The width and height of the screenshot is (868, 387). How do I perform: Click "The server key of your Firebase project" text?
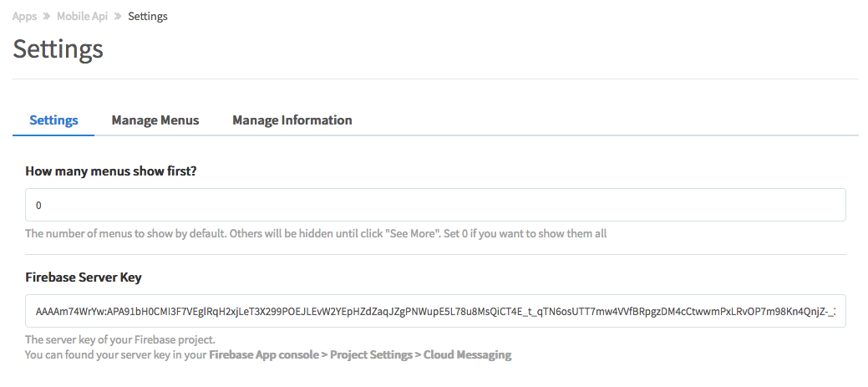(120, 340)
